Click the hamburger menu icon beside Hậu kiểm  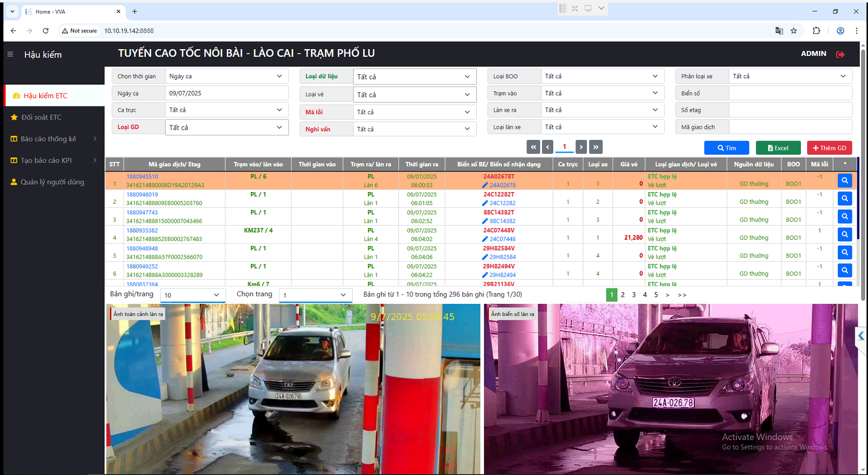tap(10, 54)
